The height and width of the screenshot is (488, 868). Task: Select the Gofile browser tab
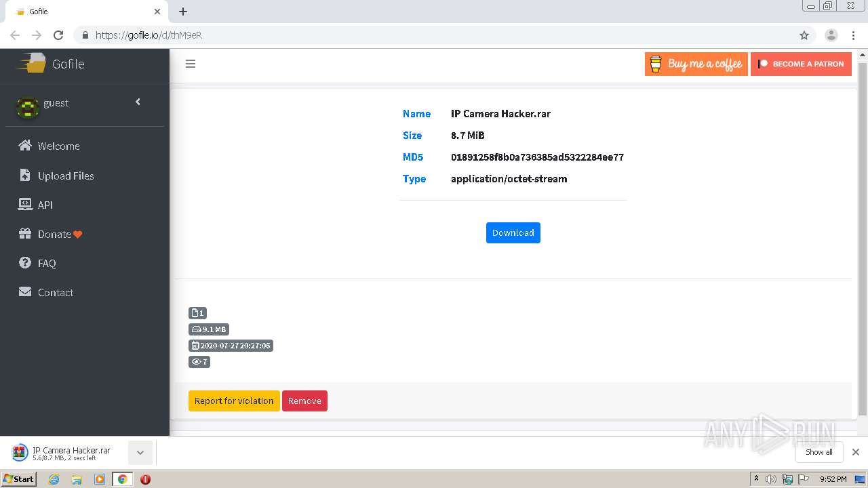click(x=88, y=12)
